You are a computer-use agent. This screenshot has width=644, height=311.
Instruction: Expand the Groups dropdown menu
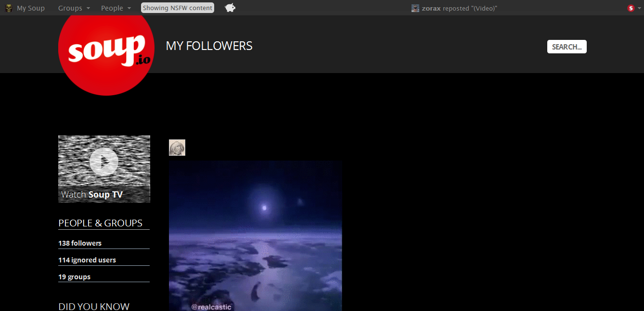[x=74, y=8]
